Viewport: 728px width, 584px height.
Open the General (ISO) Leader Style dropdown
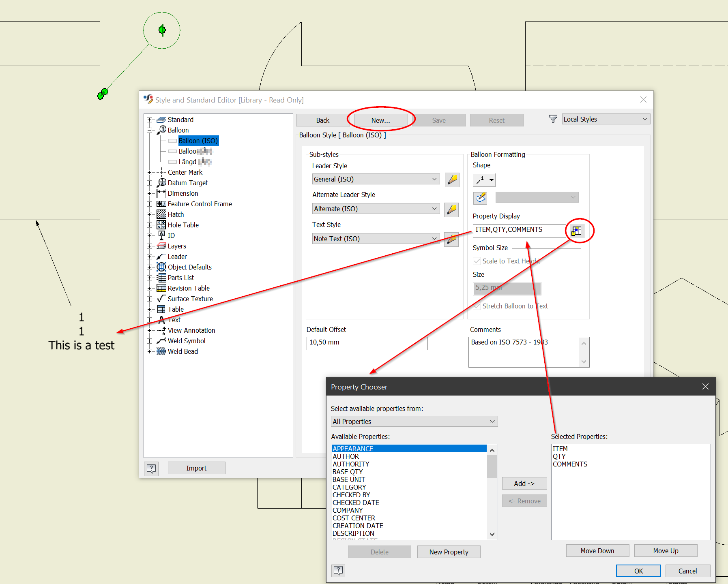coord(435,179)
